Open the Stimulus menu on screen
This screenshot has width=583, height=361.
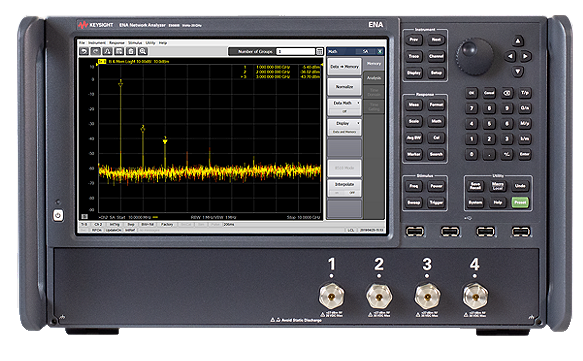click(x=135, y=43)
